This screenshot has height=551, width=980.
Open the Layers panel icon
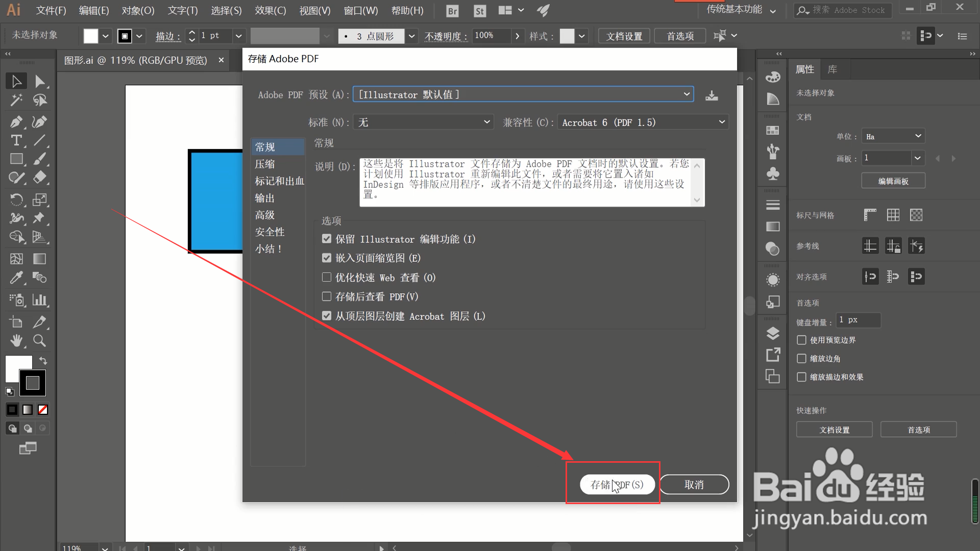(x=773, y=333)
